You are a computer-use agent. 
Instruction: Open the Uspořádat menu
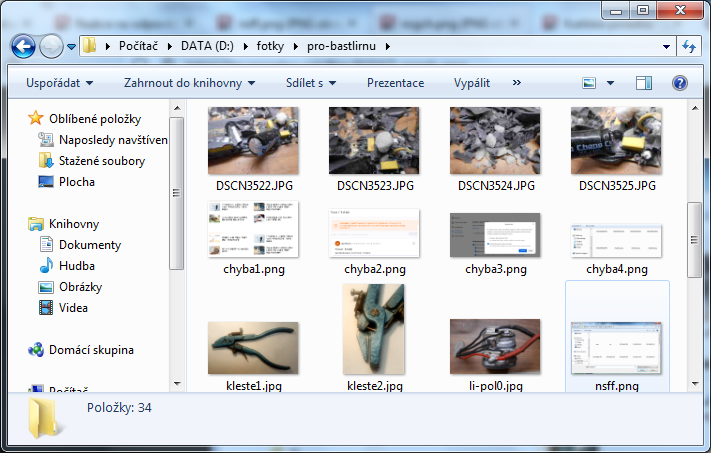click(59, 83)
